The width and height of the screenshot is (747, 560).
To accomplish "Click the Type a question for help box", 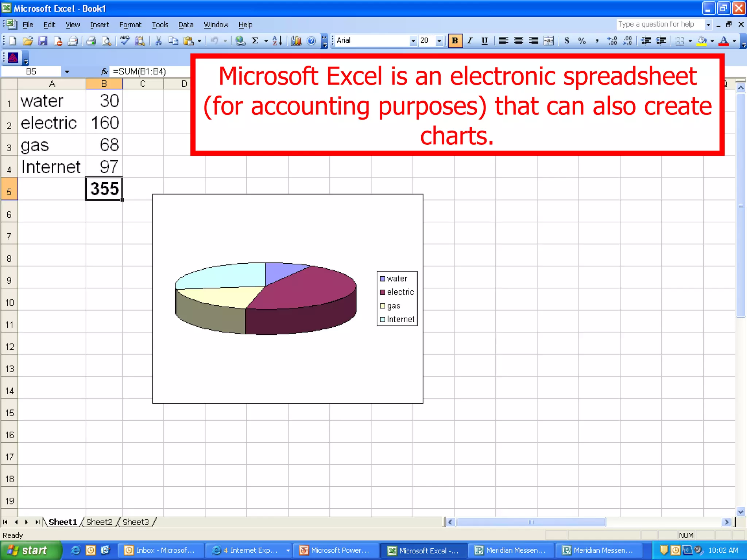I will (x=660, y=24).
